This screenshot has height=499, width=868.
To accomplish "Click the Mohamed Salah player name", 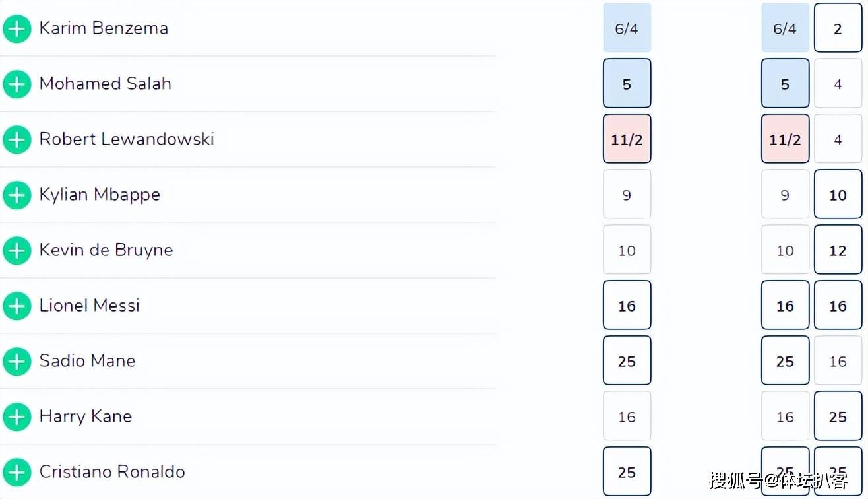I will 106,84.
